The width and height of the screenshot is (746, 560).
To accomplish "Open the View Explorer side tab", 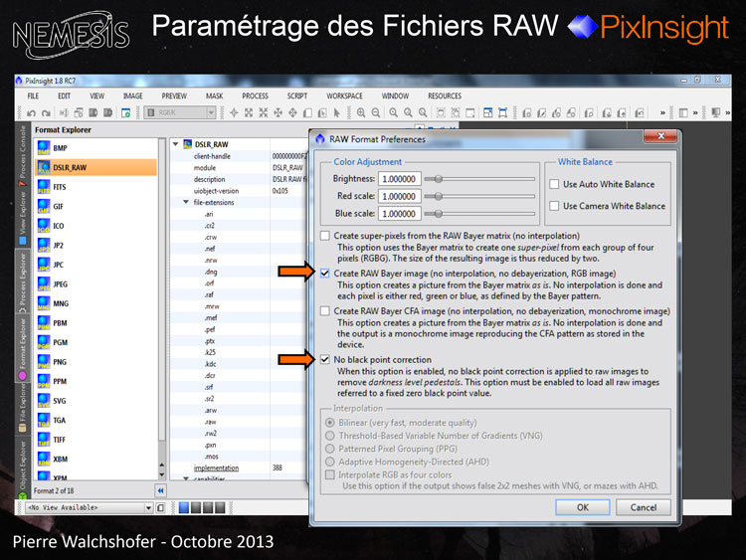I will tap(22, 217).
